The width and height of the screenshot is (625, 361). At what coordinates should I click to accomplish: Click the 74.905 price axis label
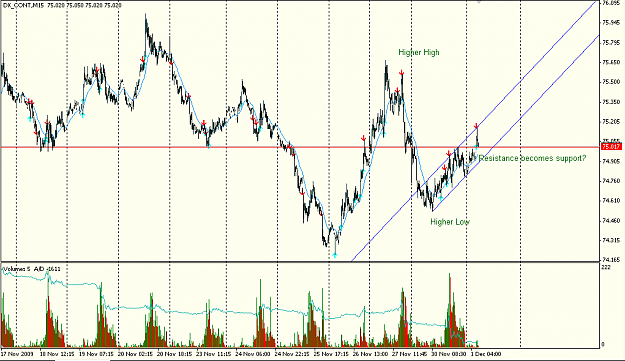611,161
